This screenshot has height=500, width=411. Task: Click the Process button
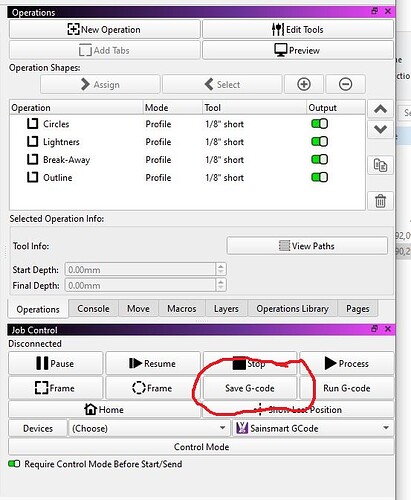tap(347, 363)
